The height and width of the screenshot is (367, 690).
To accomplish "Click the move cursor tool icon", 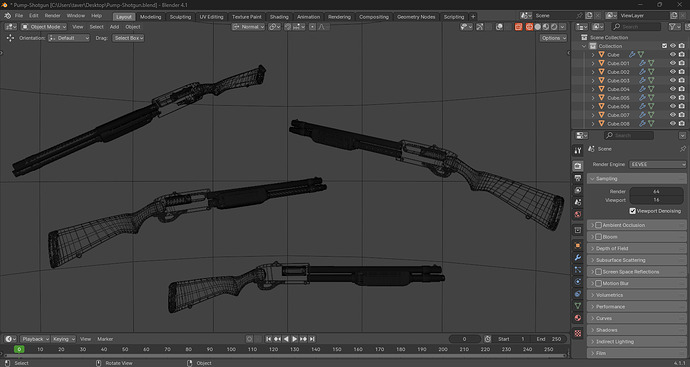I will 10,38.
